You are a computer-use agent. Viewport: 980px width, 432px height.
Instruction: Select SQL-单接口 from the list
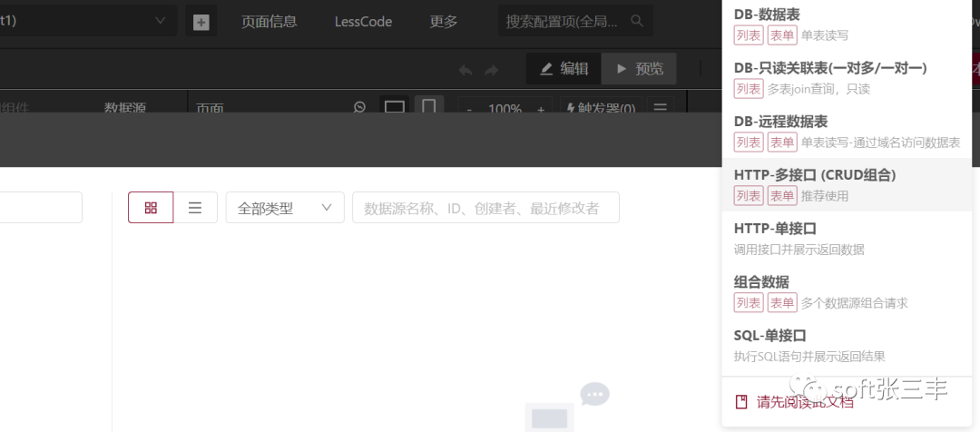point(769,335)
